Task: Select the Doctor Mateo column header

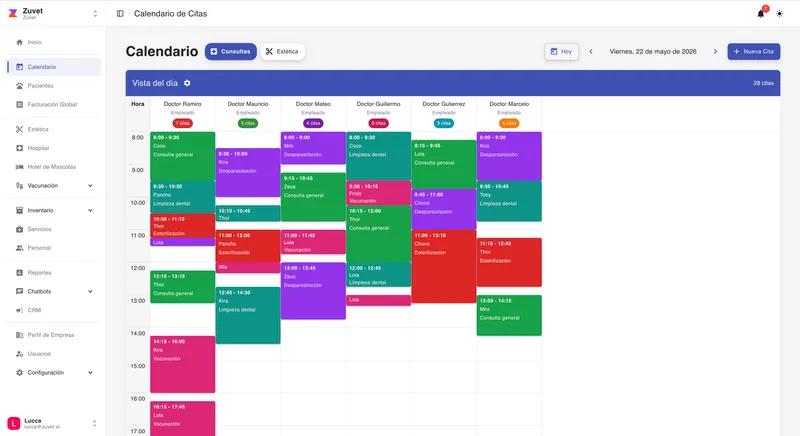Action: [x=313, y=113]
